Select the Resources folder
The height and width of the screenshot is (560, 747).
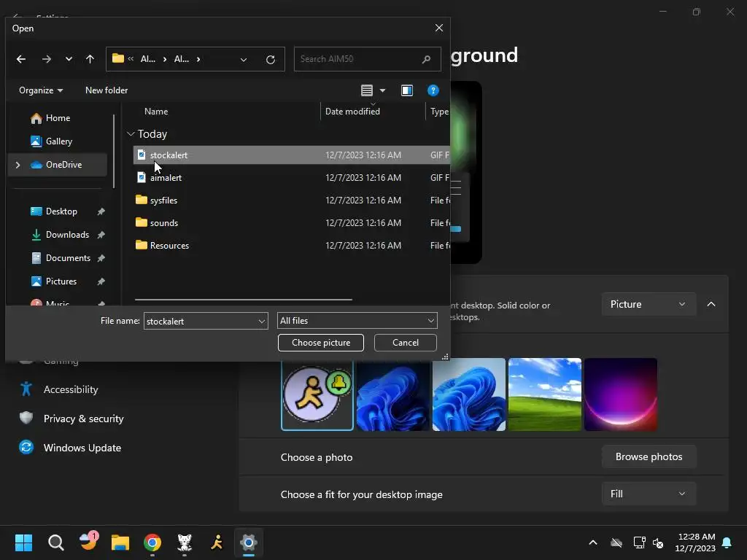[292, 246]
